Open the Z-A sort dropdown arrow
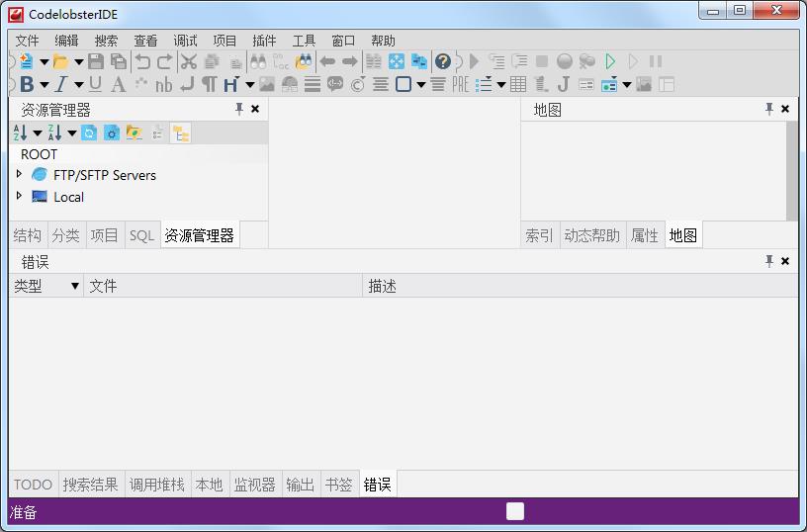 coord(71,133)
